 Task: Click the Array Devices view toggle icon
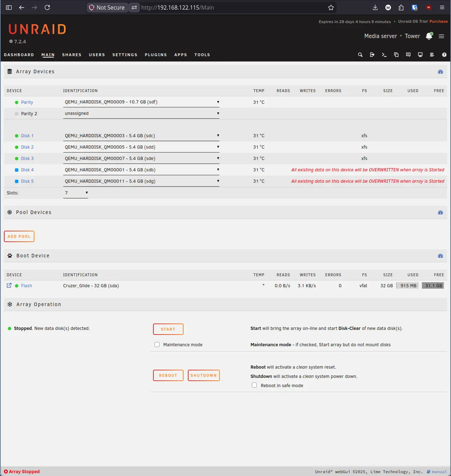click(440, 72)
